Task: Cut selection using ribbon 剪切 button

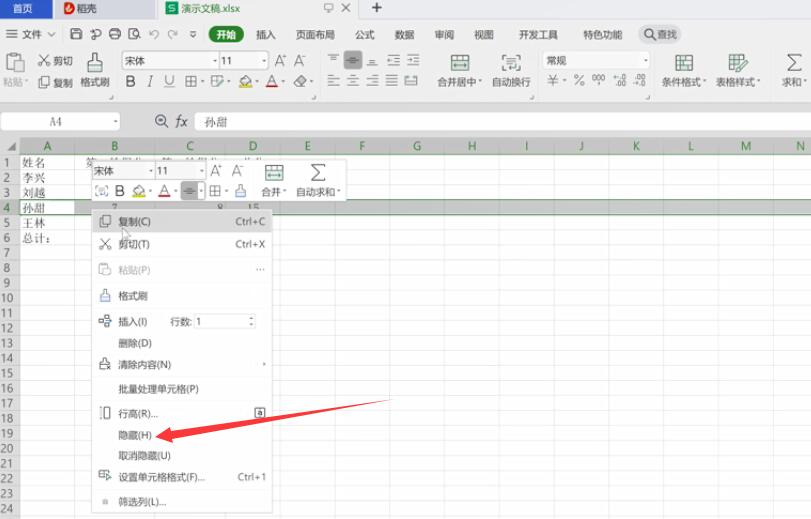Action: [55, 61]
